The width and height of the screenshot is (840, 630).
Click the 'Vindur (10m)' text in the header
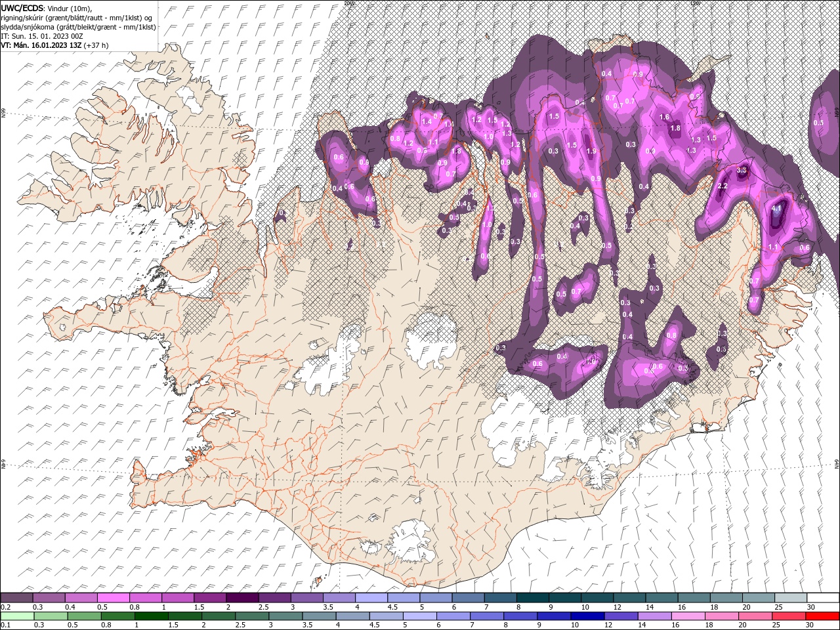70,8
